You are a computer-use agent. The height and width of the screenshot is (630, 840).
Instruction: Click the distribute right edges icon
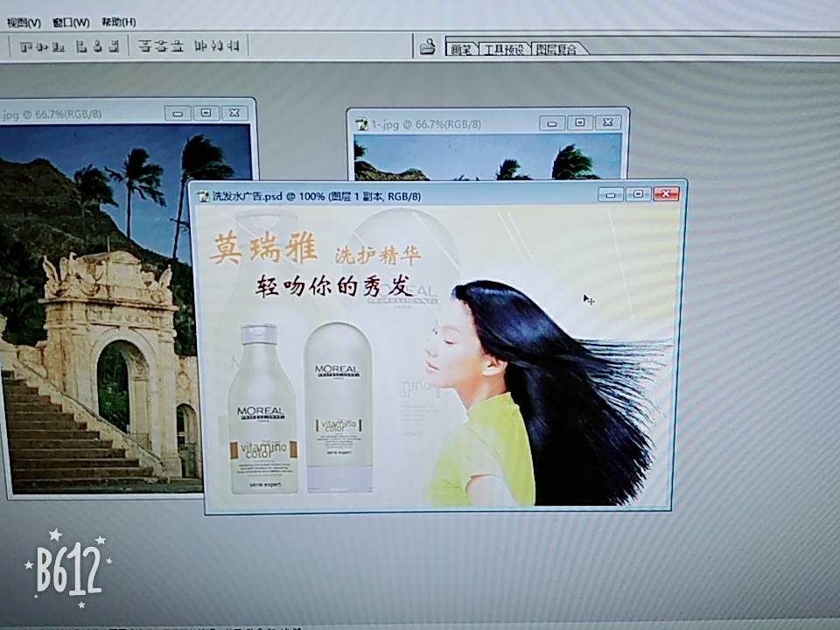pos(233,46)
